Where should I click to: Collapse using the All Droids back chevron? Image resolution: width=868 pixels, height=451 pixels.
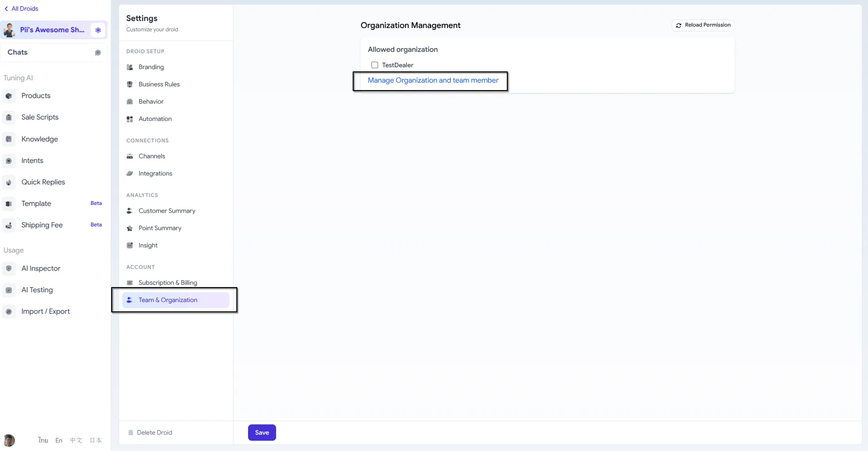point(7,8)
